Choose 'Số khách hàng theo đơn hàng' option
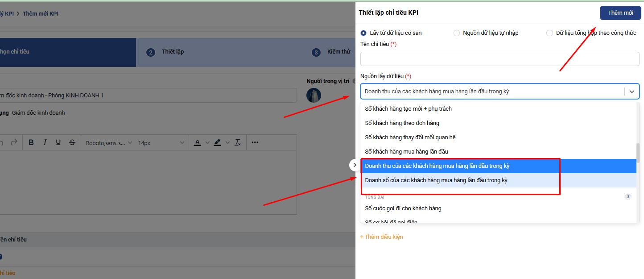The height and width of the screenshot is (279, 644). click(402, 123)
